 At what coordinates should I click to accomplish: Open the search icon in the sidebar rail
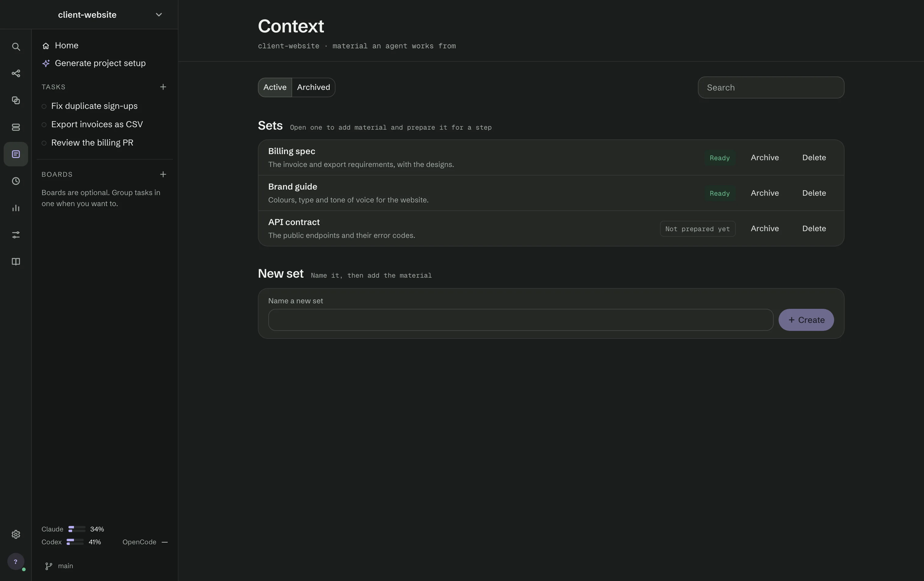click(x=16, y=46)
